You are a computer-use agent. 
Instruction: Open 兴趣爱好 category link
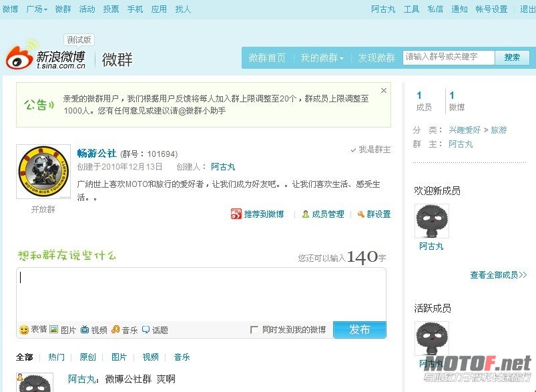(465, 130)
